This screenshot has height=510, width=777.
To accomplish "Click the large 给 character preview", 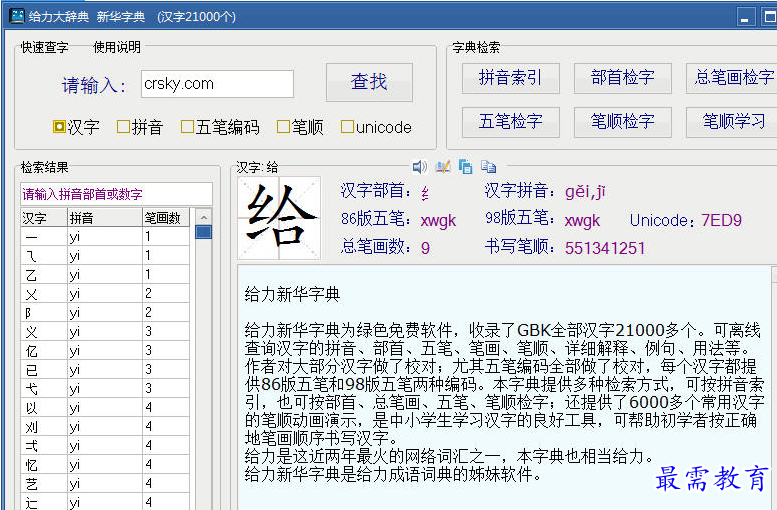I will coord(279,217).
